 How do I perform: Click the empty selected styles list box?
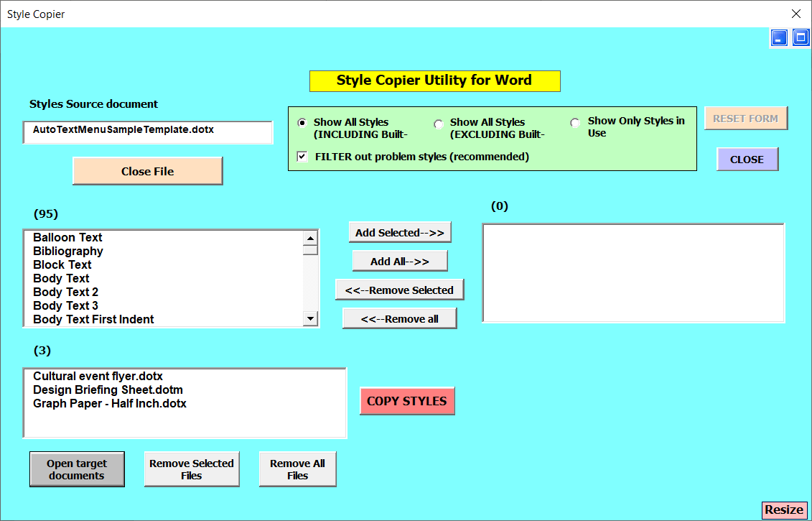[633, 272]
